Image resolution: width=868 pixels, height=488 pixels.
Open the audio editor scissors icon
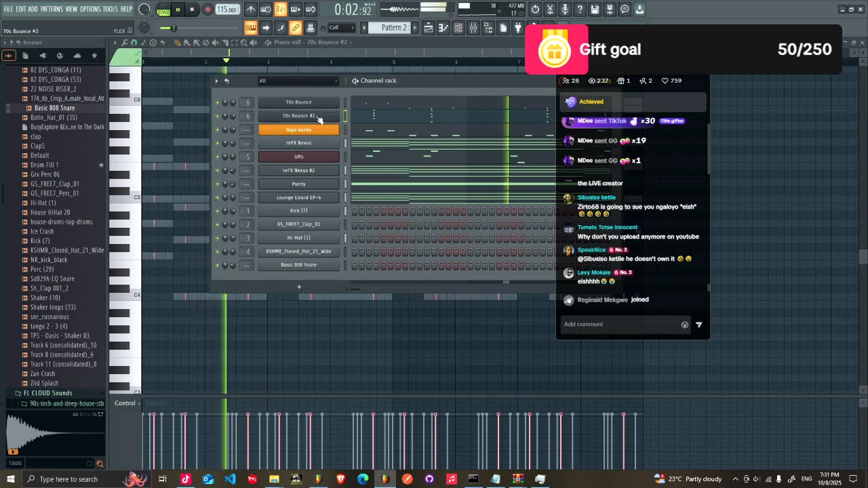(550, 9)
